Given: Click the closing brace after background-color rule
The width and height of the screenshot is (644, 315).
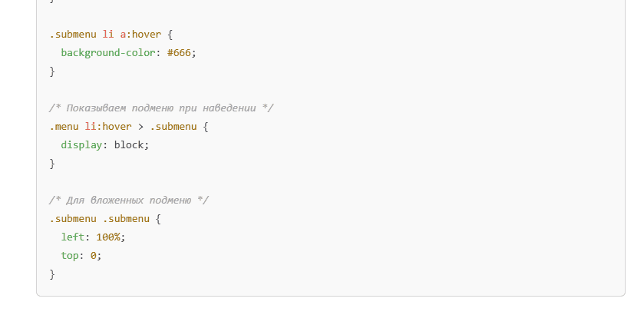Looking at the screenshot, I should (x=52, y=71).
